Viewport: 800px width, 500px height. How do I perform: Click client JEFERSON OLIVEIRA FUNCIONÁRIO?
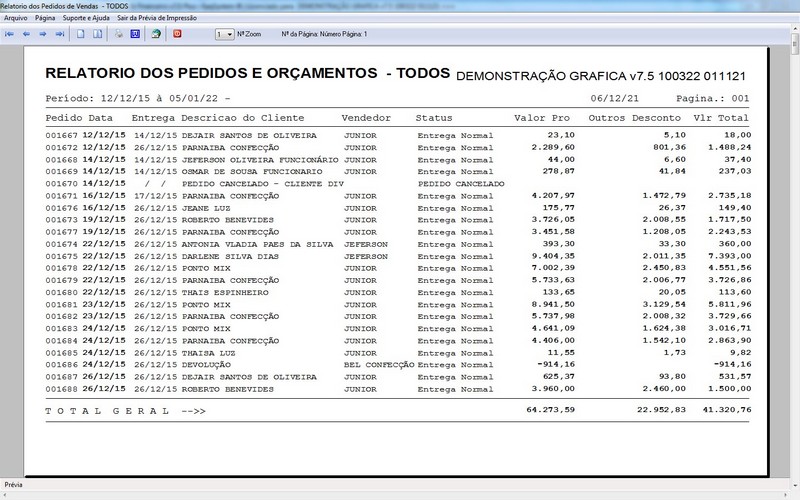[260, 160]
